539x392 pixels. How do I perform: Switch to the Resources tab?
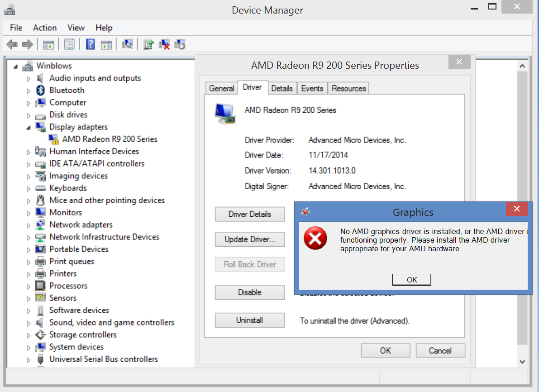[348, 88]
